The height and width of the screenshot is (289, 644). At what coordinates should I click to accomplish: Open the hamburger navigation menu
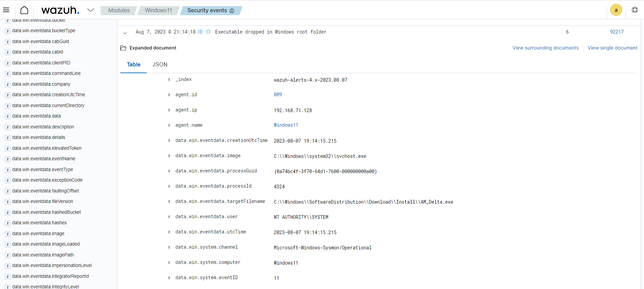click(6, 10)
